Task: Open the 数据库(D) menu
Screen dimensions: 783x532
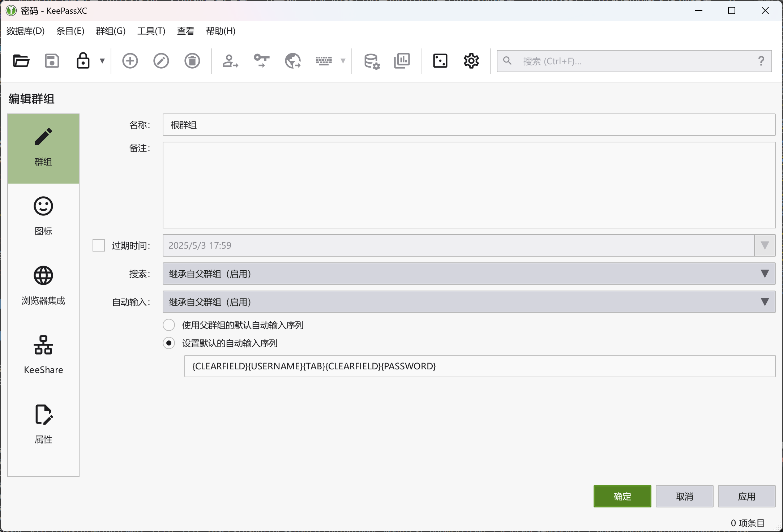Action: tap(26, 31)
